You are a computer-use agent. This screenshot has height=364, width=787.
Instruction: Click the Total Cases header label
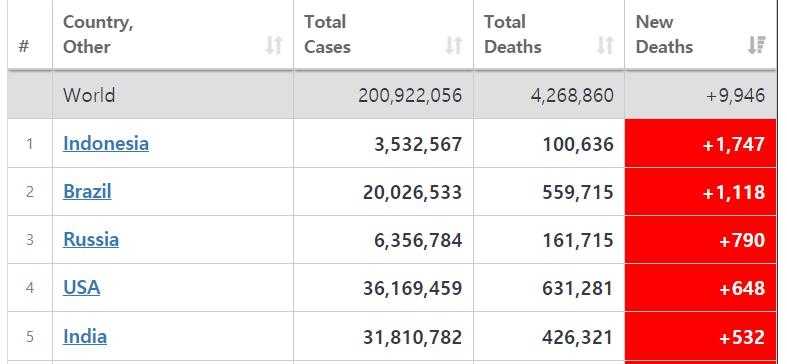tap(327, 34)
